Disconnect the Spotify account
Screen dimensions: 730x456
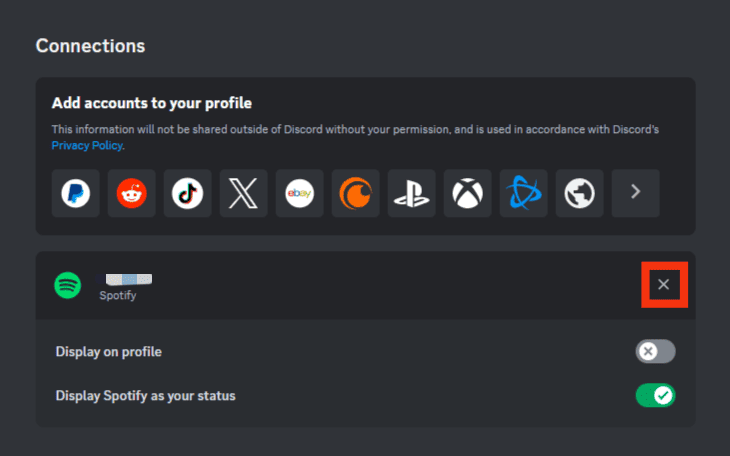664,284
